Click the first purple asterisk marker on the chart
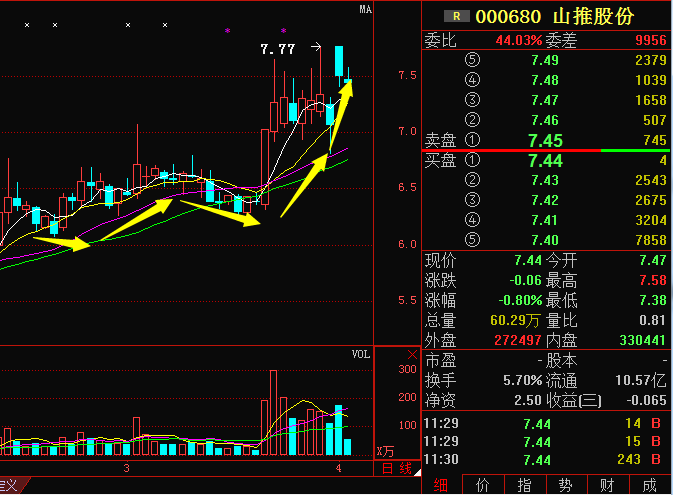 coord(227,31)
